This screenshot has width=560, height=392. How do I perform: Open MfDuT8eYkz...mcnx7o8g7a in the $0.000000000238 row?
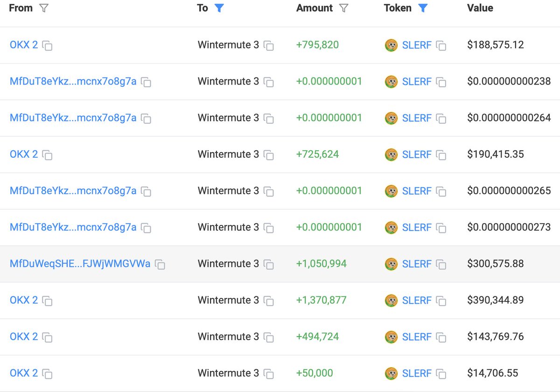click(x=73, y=81)
